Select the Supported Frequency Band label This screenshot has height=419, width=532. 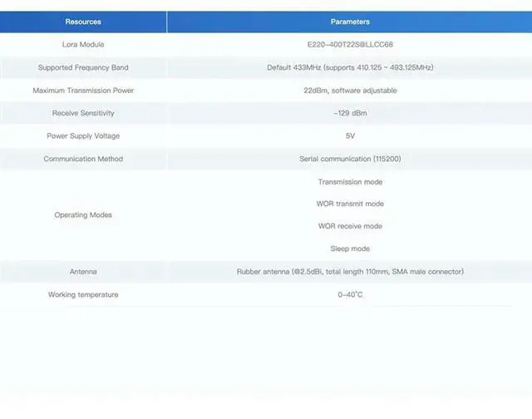pyautogui.click(x=83, y=67)
